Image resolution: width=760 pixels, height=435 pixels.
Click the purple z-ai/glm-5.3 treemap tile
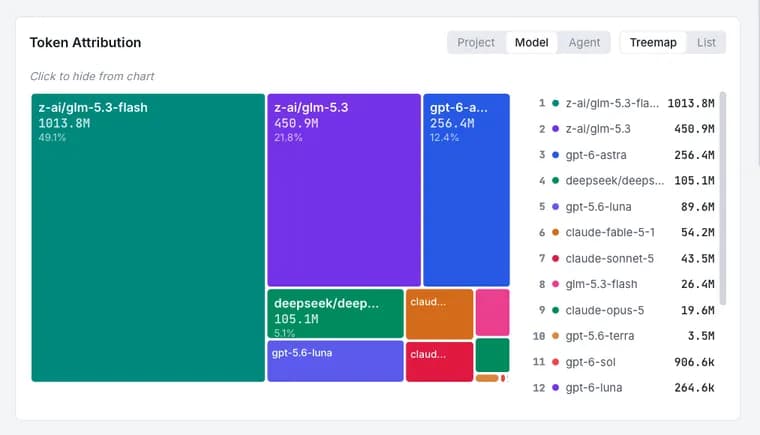344,190
